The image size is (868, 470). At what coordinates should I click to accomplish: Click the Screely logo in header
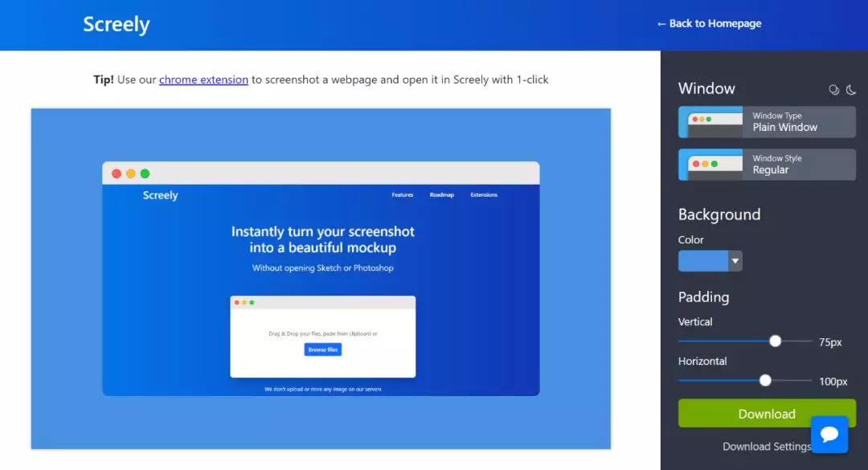[117, 24]
